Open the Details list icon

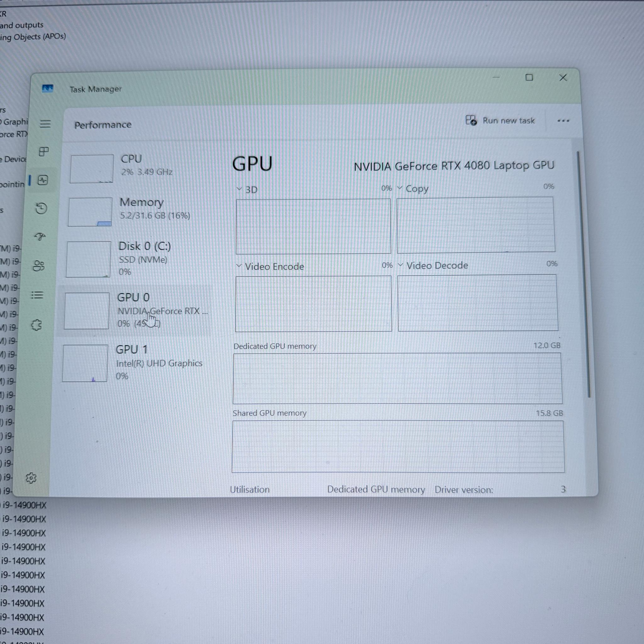(37, 295)
